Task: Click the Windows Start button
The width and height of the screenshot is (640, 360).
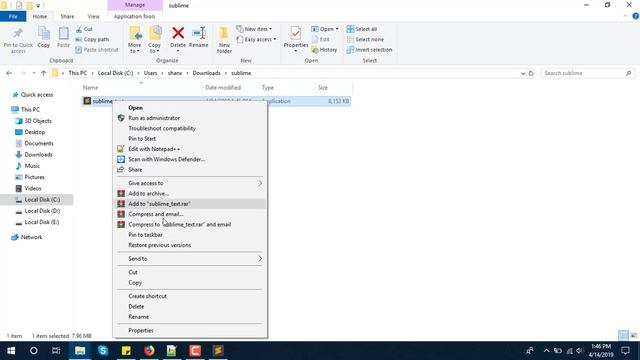Action: [11, 351]
